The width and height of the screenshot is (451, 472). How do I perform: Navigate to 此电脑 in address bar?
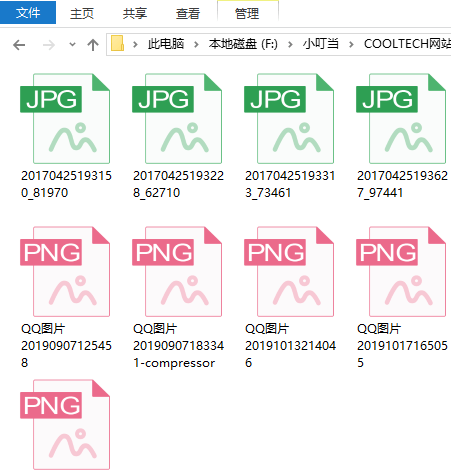pyautogui.click(x=166, y=44)
